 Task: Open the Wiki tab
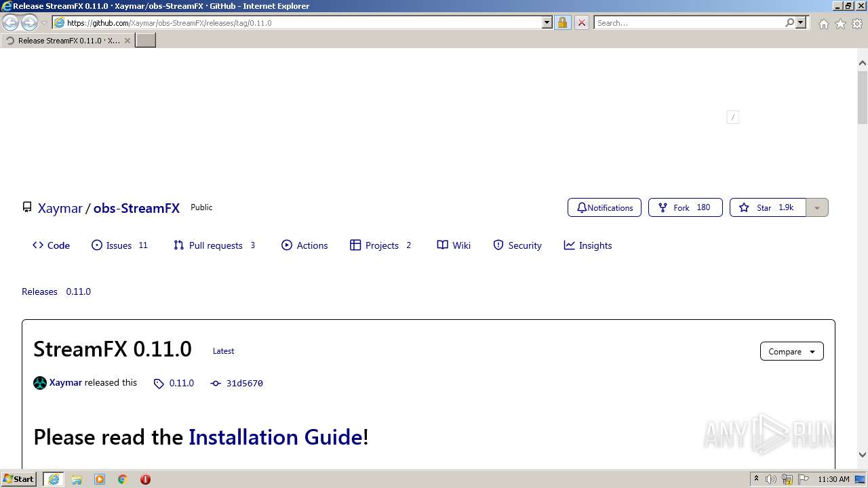tap(454, 245)
